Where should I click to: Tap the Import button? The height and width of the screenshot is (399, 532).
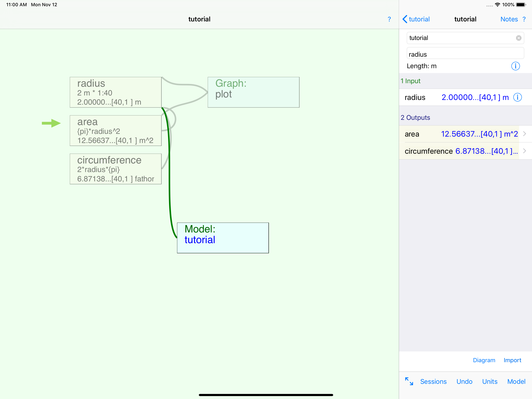[512, 360]
